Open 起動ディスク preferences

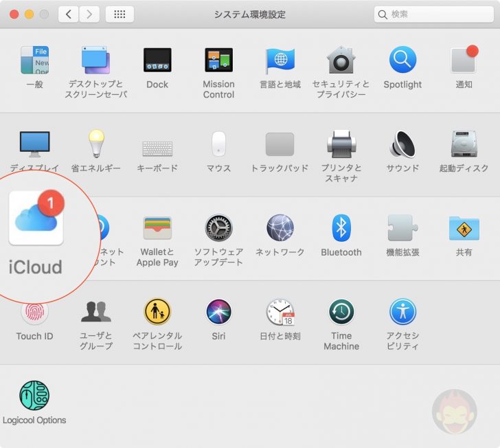464,144
